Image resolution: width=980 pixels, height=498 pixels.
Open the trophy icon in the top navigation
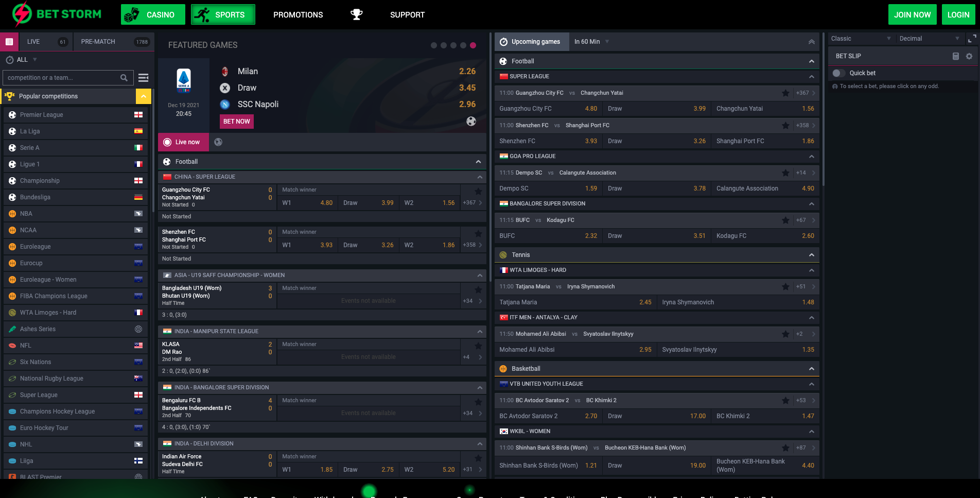(x=357, y=14)
